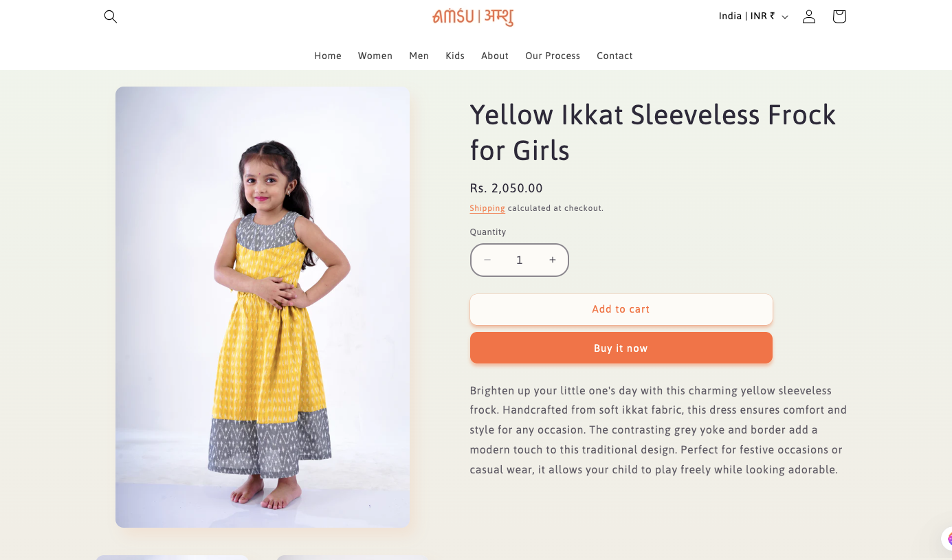Open the main yellow frock product image
This screenshot has width=952, height=560.
(x=263, y=306)
